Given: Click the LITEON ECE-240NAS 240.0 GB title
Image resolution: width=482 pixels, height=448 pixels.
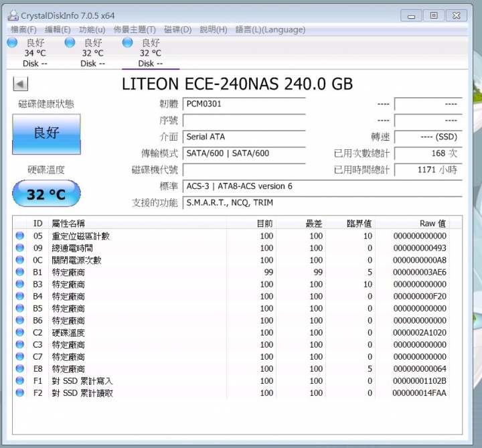Looking at the screenshot, I should (x=237, y=84).
